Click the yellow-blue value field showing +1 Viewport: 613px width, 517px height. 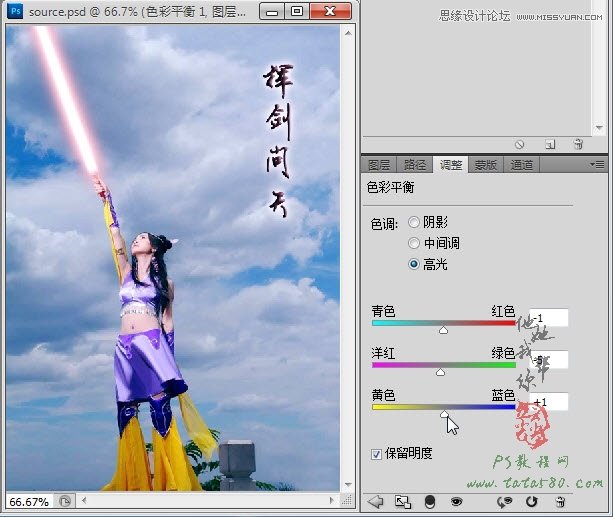[x=548, y=401]
